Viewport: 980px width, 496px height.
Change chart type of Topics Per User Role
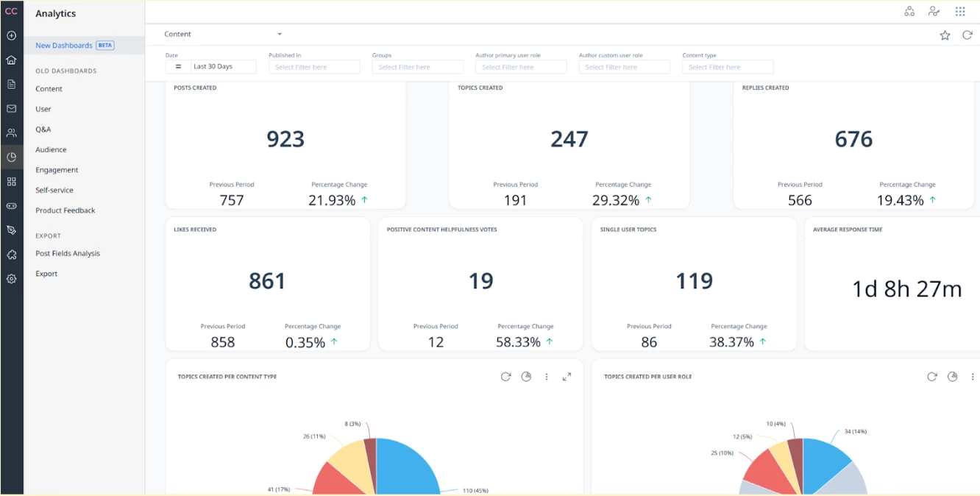pos(952,376)
